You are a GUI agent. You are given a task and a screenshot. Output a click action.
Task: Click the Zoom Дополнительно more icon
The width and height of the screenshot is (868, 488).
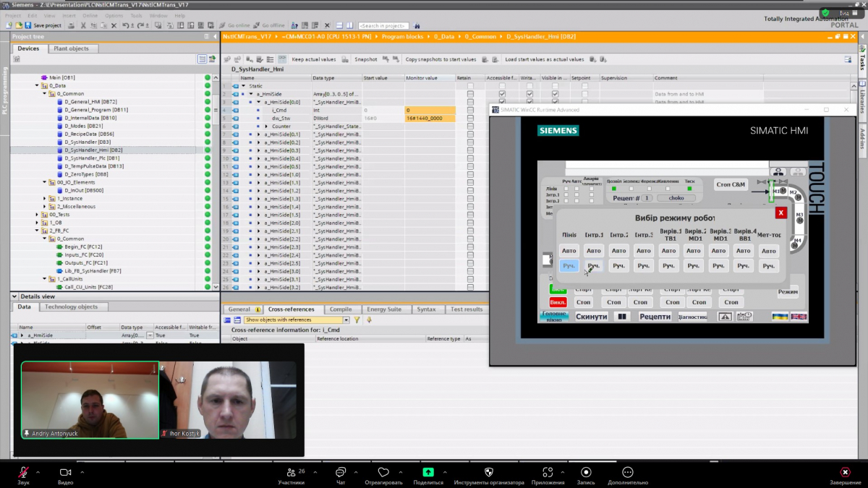[x=628, y=471]
